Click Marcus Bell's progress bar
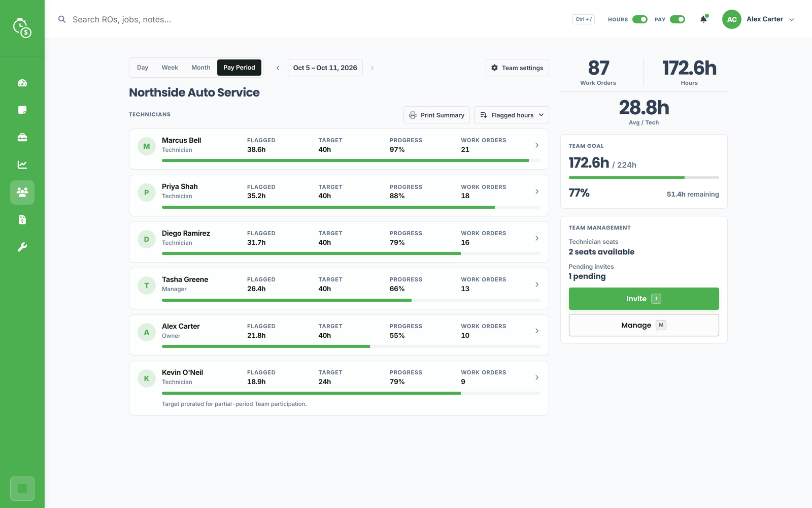The height and width of the screenshot is (508, 812). (351, 161)
